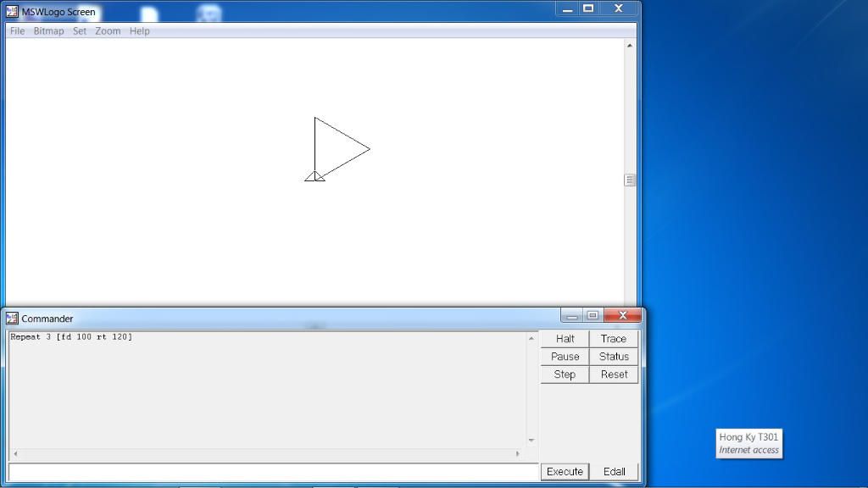Screen dimensions: 868x488
Task: Open the Set menu
Action: coord(80,31)
